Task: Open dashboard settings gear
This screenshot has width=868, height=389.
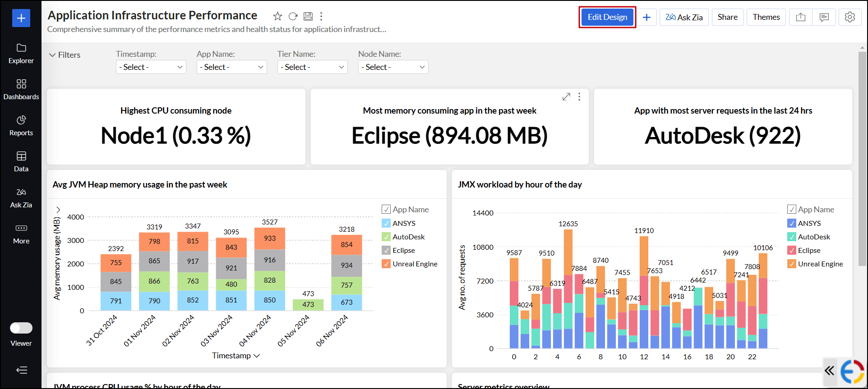Action: click(850, 17)
